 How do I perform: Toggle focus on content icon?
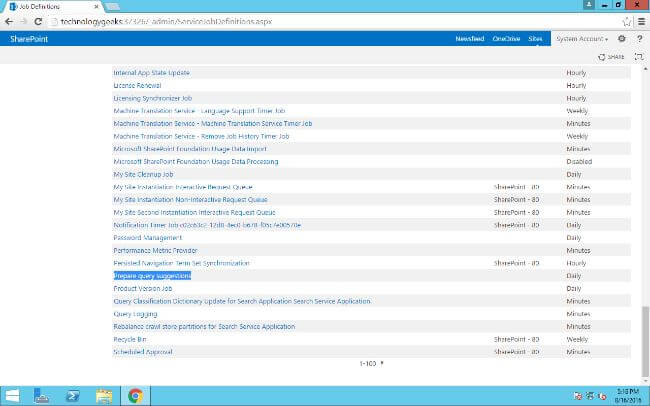pos(639,57)
